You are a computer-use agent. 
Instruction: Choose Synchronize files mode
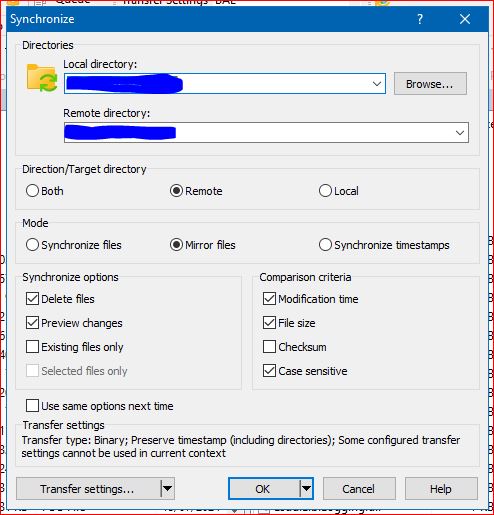tap(32, 245)
